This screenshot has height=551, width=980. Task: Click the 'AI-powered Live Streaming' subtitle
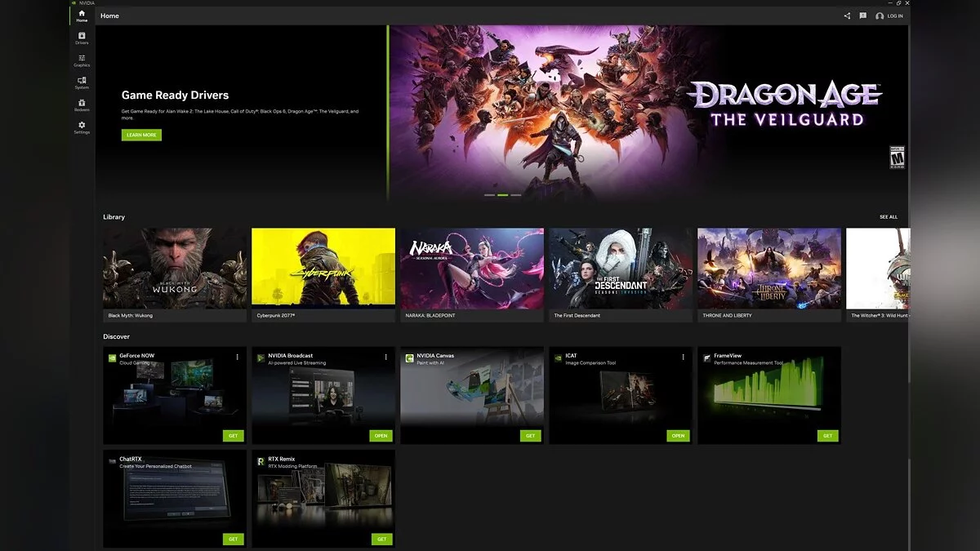click(x=296, y=363)
